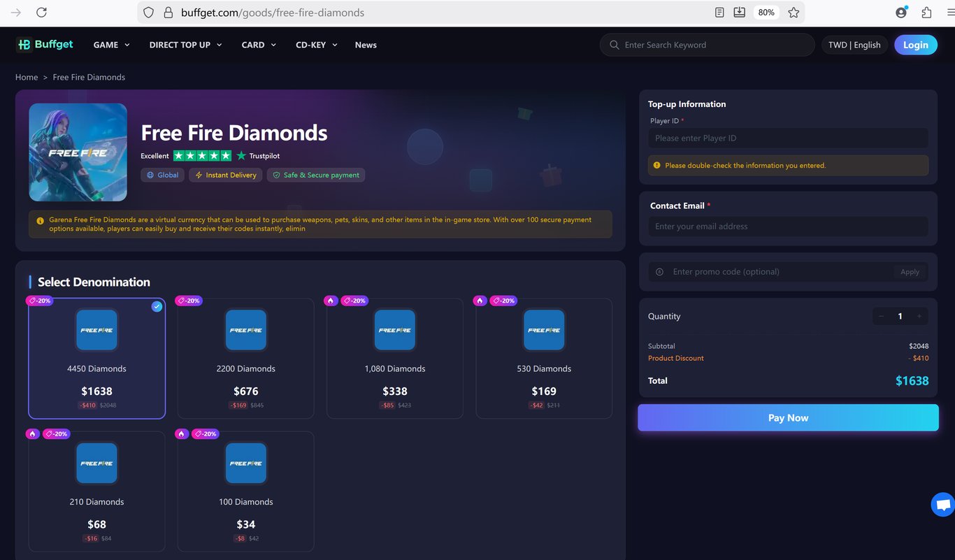Viewport: 955px width, 560px height.
Task: Select the 2200 Diamonds denomination
Action: [x=246, y=359]
